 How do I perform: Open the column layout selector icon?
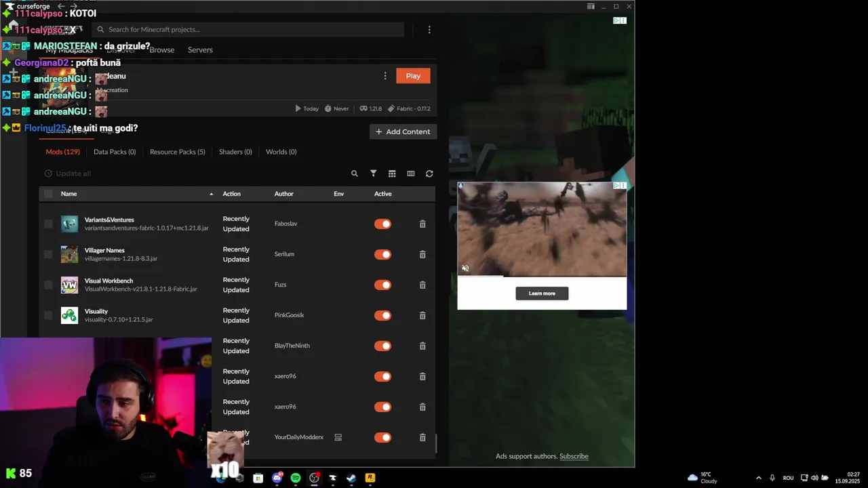click(410, 174)
